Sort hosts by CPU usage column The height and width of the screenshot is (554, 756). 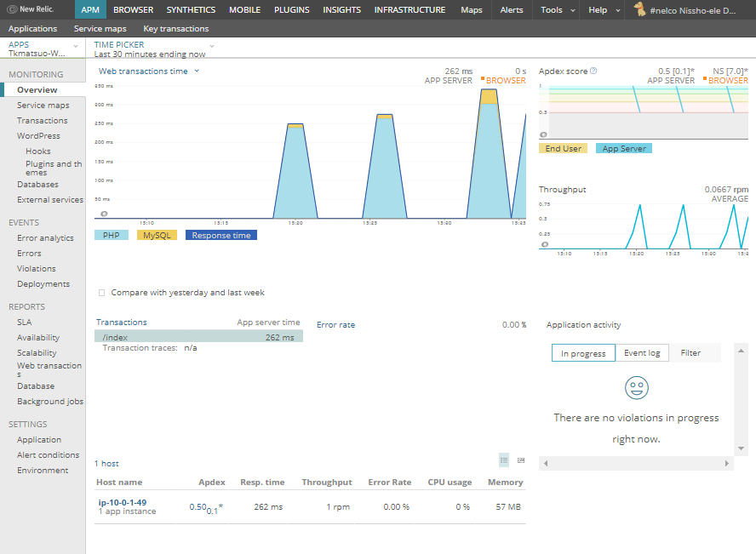point(450,483)
